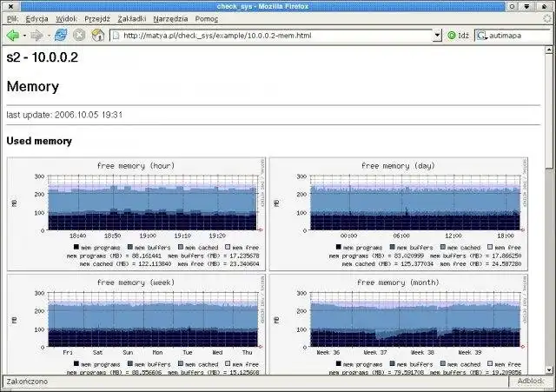Open the Przejdź menu

[x=97, y=19]
